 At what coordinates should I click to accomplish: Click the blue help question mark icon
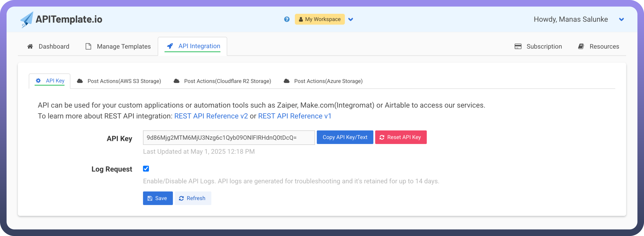[287, 19]
